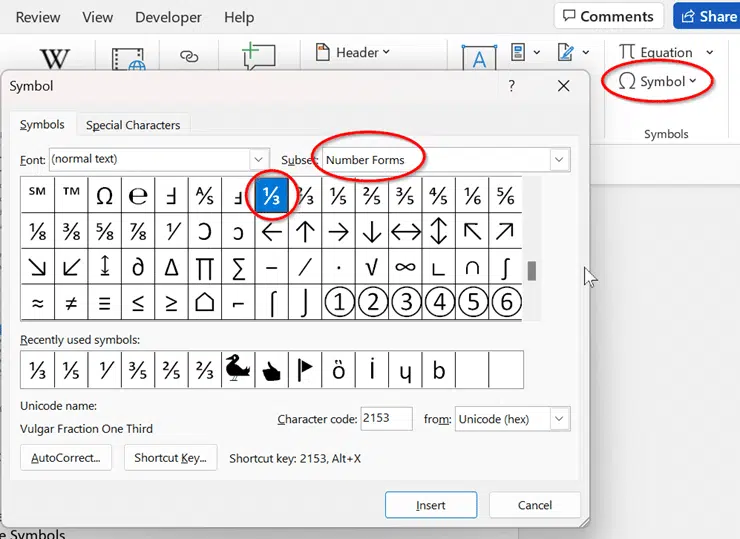Select the seven eighths fraction symbol
Viewport: 740px width, 539px height.
138,231
